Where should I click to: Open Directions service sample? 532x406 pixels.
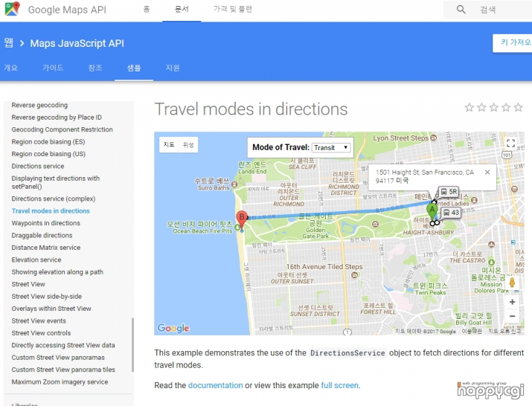(38, 167)
